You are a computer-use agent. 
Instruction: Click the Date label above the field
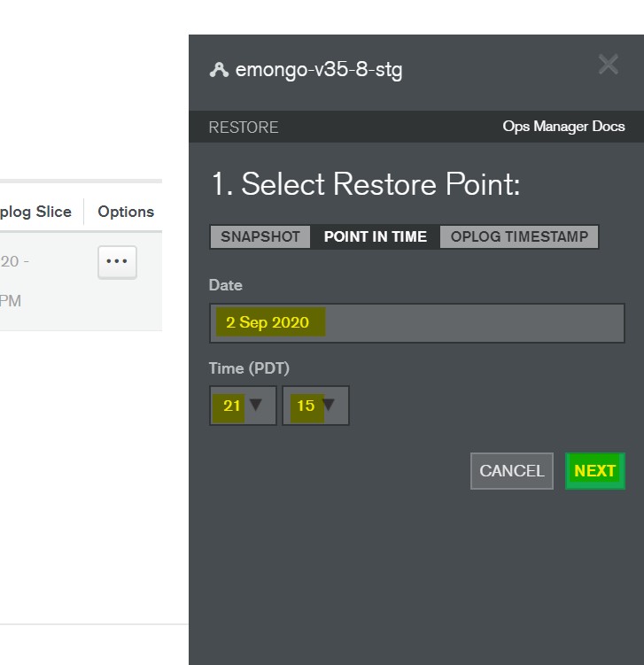click(225, 285)
